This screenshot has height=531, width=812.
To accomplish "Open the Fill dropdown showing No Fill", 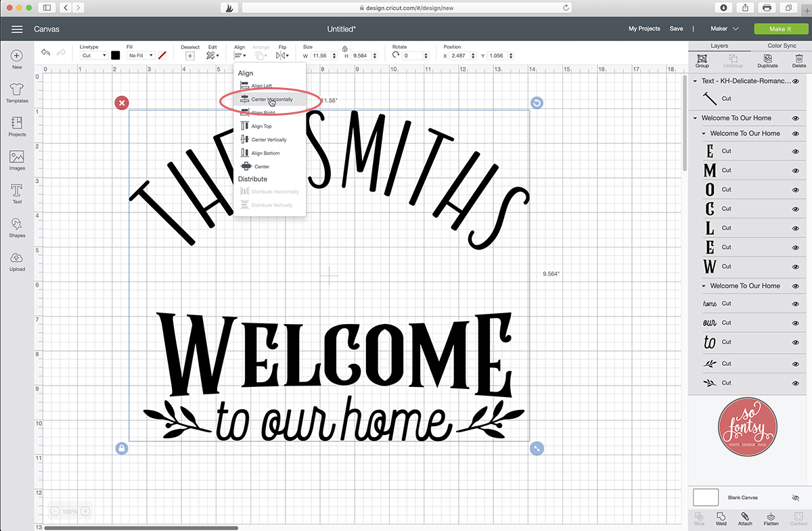I will click(140, 55).
